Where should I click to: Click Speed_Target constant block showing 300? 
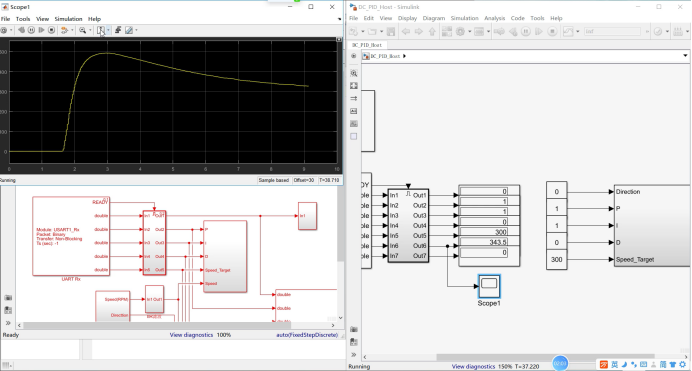pos(557,260)
